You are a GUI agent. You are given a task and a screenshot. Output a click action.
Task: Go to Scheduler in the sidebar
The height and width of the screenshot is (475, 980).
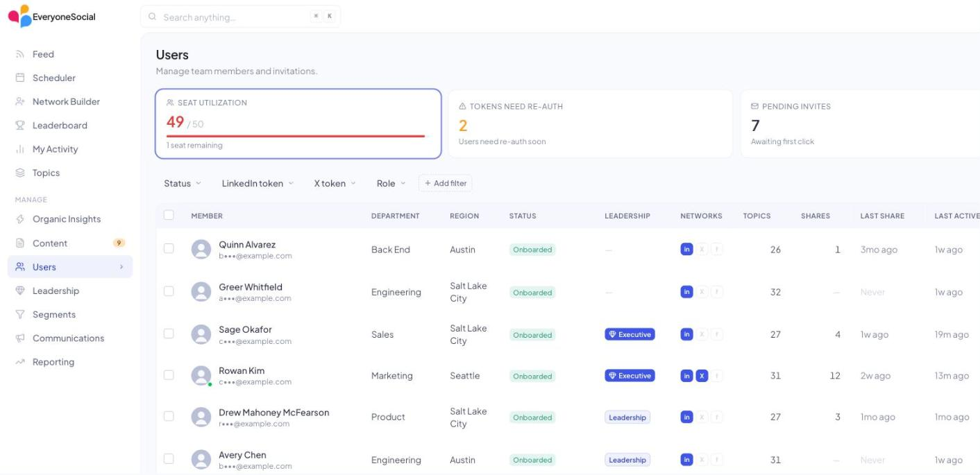click(x=70, y=78)
